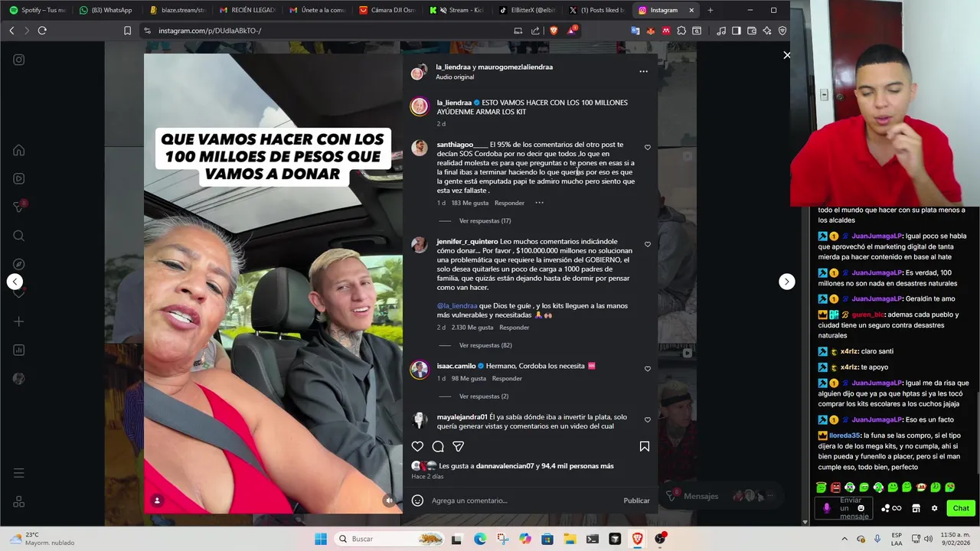The height and width of the screenshot is (551, 980).
Task: Switch to the WhatsApp browser tab
Action: point(106,10)
